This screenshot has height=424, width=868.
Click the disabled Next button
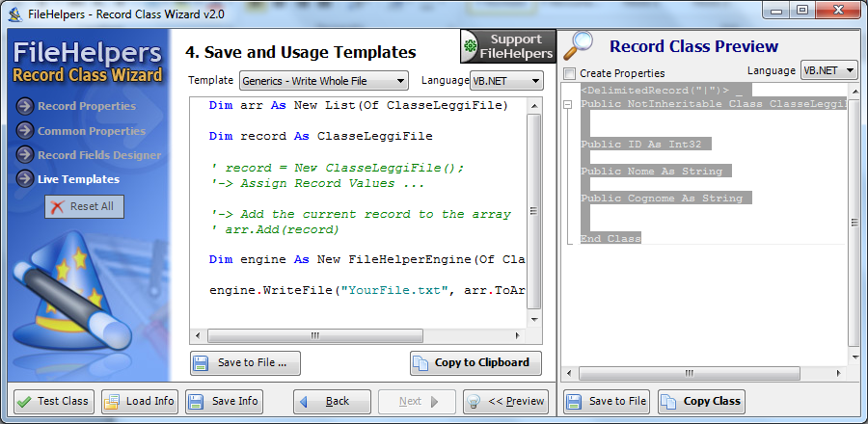click(x=417, y=401)
